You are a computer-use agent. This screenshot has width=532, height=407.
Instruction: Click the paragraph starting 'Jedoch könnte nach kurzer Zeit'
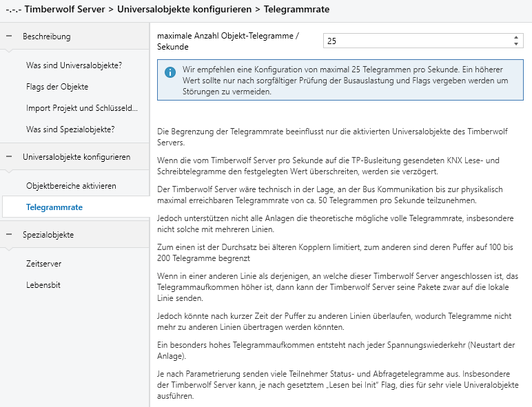[334, 321]
